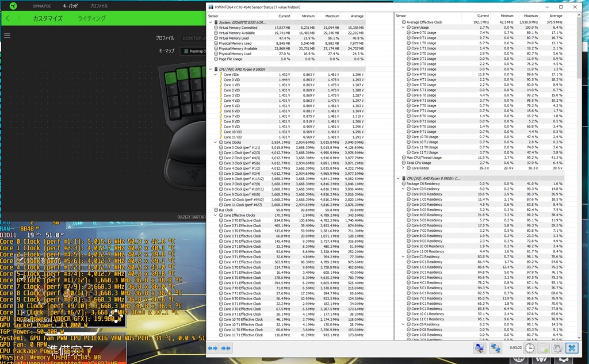Click the expand sensor view left-right arrows button

(212, 348)
